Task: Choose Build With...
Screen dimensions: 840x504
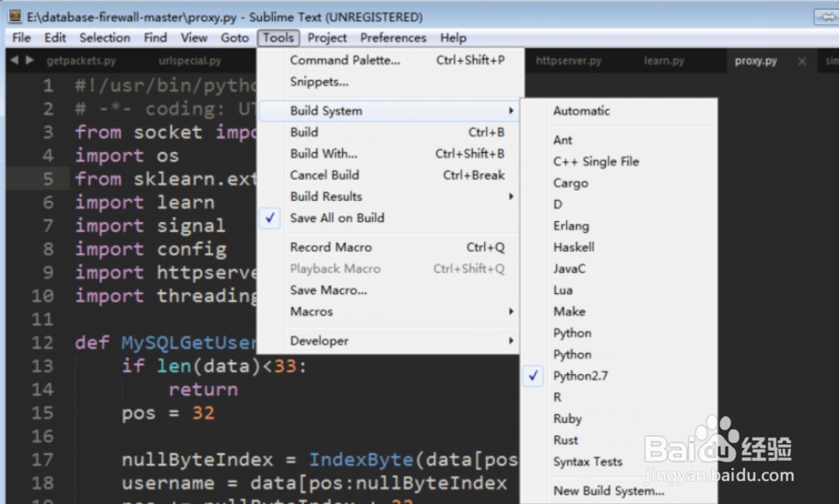Action: pos(388,154)
